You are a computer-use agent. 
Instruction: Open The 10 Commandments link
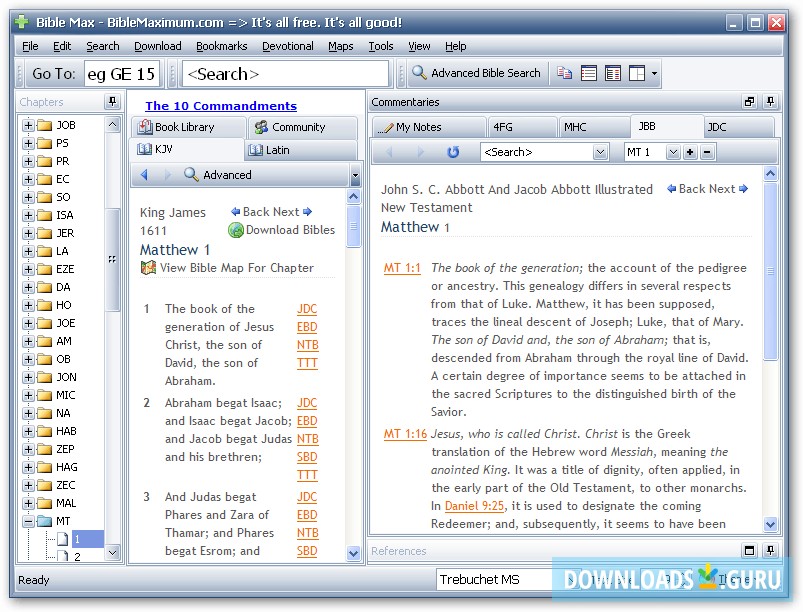tap(222, 105)
